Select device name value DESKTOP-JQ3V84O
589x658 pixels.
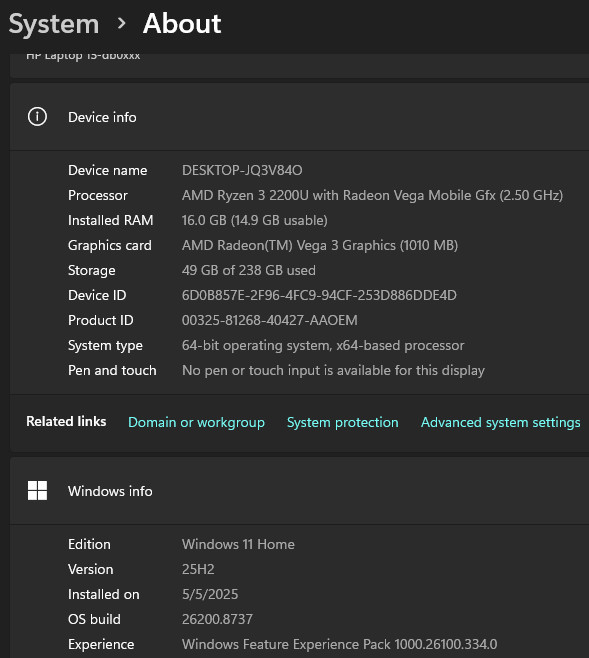coord(242,170)
